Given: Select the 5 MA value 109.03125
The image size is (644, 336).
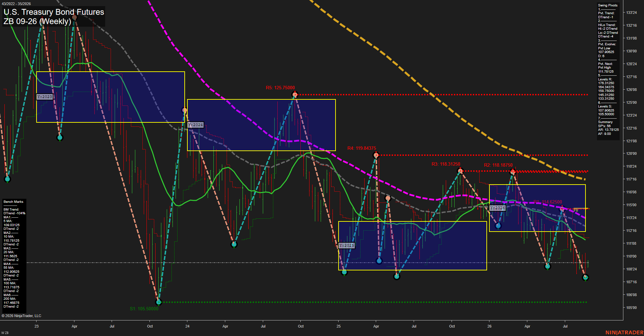Looking at the screenshot, I should click(x=11, y=225).
